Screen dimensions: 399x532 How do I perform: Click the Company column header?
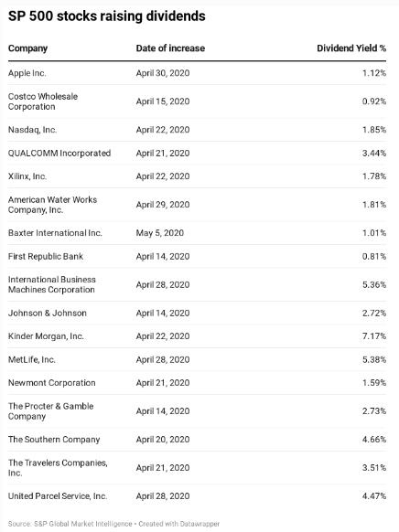[27, 48]
